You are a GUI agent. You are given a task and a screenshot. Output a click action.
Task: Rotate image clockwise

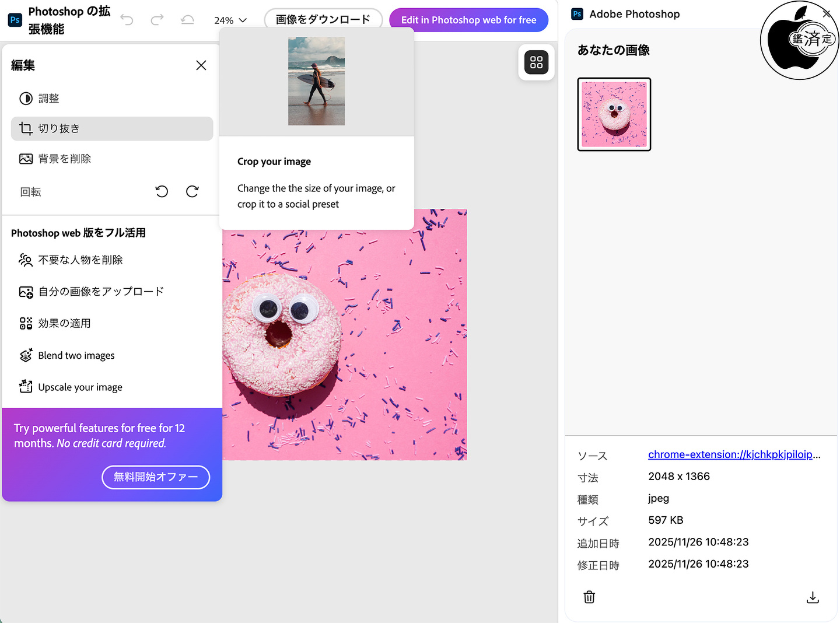[192, 191]
